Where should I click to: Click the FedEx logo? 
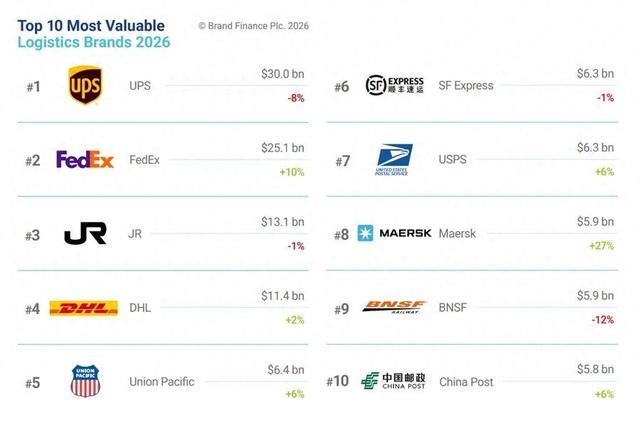click(x=85, y=160)
